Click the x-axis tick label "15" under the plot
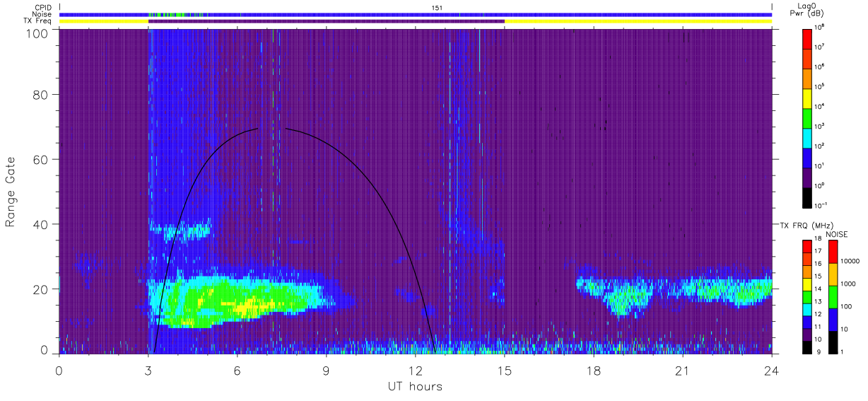 [x=504, y=371]
